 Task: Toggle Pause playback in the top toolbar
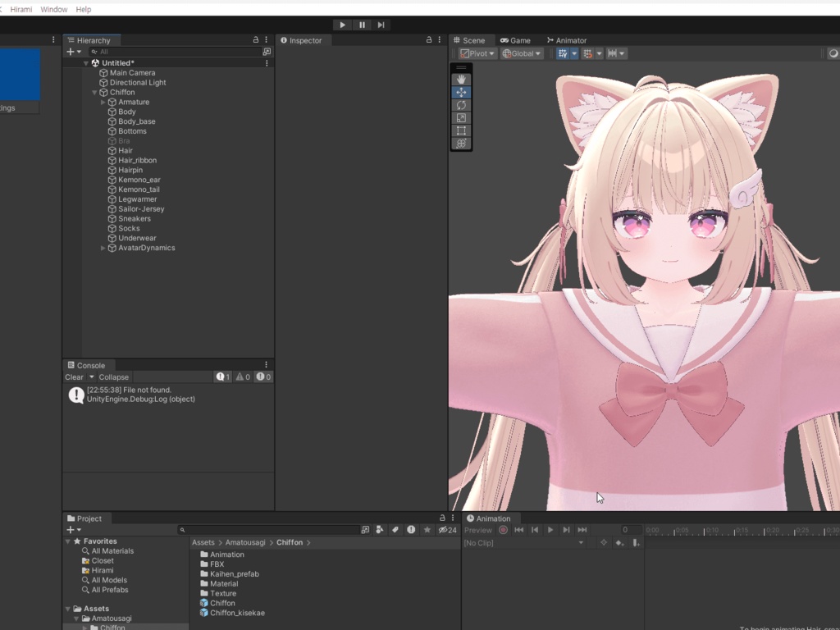pos(362,25)
